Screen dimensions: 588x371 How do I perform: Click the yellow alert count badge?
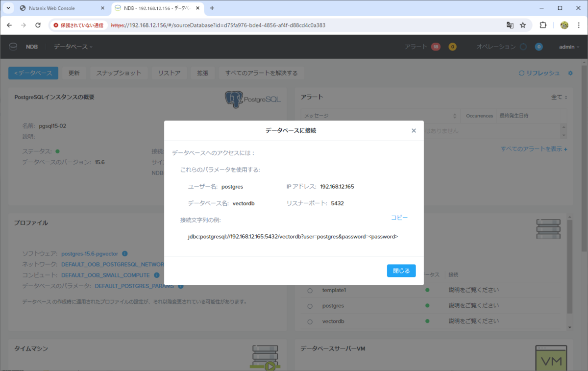(x=452, y=47)
